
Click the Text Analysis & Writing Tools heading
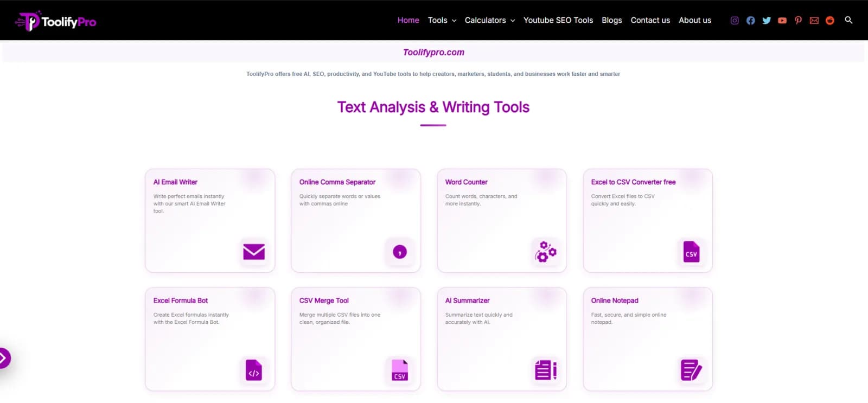(x=433, y=107)
